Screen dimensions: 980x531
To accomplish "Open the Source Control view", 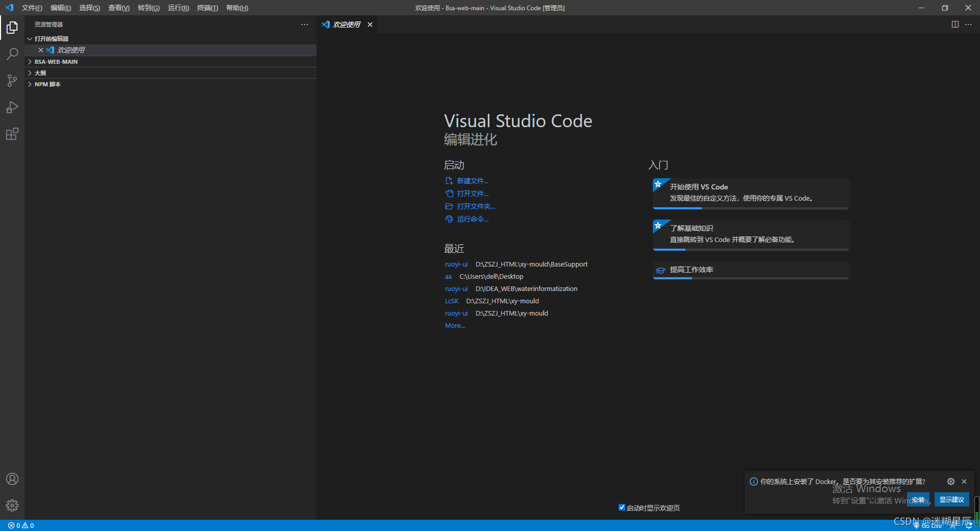I will [x=12, y=81].
